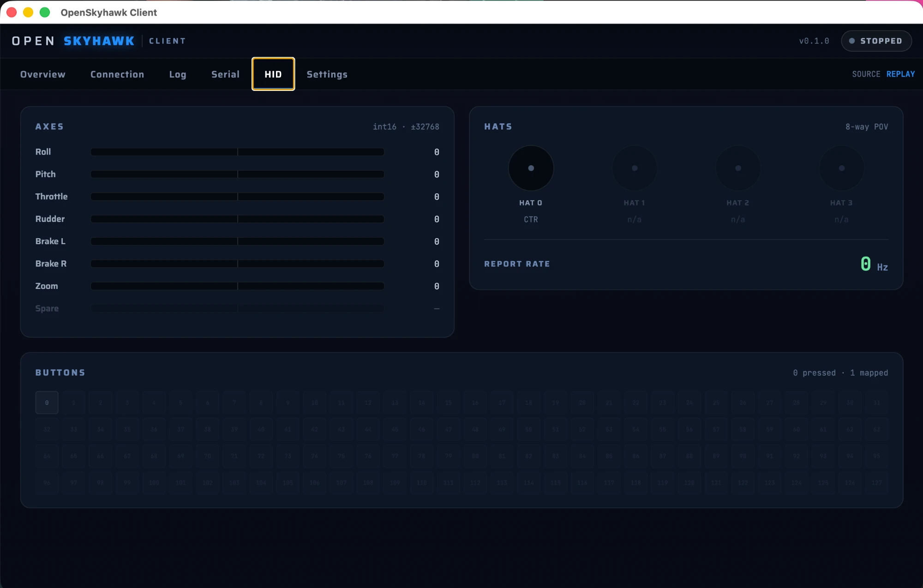Click the BUTTONS panel heading
Screen dimensions: 923x588
[60, 372]
